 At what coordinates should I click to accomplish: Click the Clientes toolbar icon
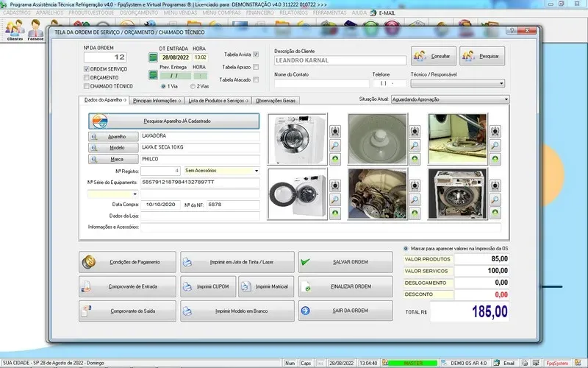click(15, 31)
